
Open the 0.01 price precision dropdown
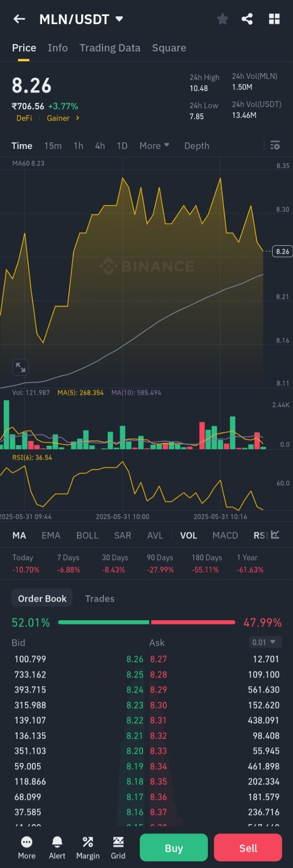pos(265,642)
